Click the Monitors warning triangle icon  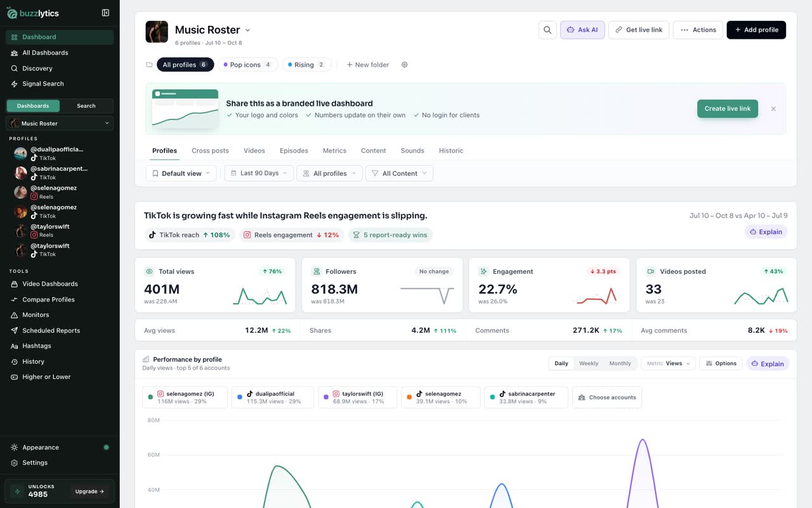(14, 315)
